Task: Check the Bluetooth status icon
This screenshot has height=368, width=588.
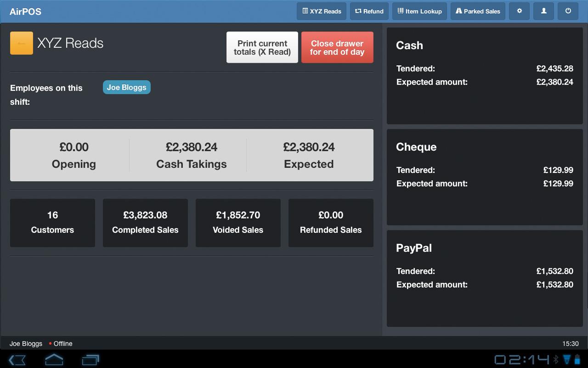Action: pos(556,359)
